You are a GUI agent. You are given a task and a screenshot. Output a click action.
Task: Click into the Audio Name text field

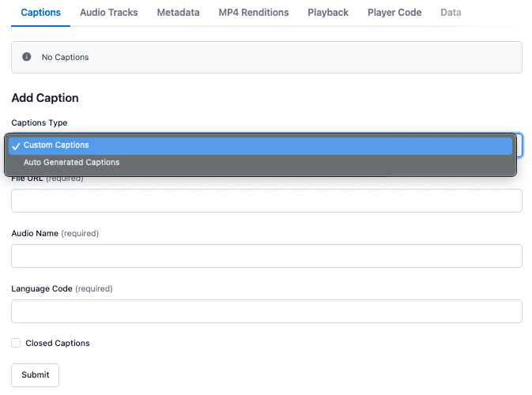[x=266, y=256]
